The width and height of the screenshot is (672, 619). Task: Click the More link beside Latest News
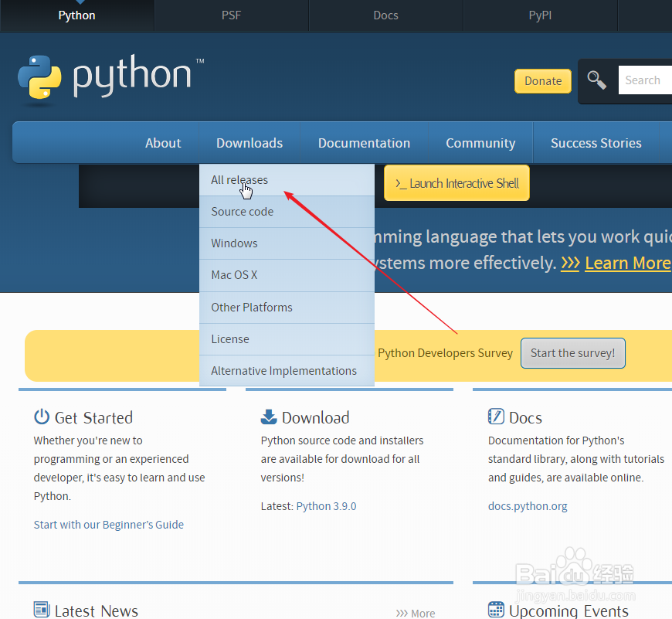[x=416, y=614]
